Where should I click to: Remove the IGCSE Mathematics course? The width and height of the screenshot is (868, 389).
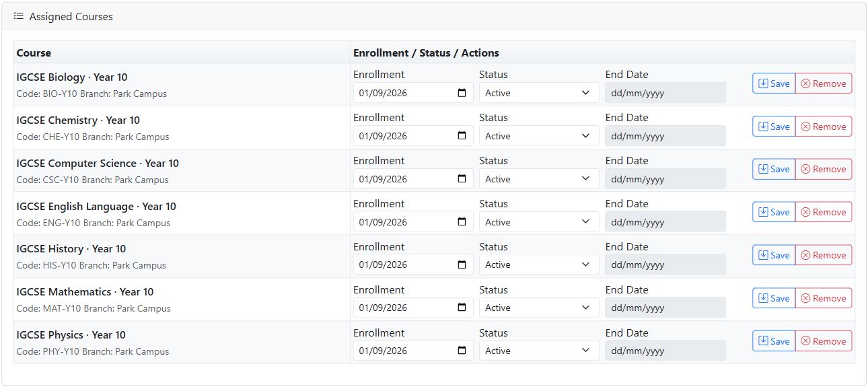[x=824, y=298]
